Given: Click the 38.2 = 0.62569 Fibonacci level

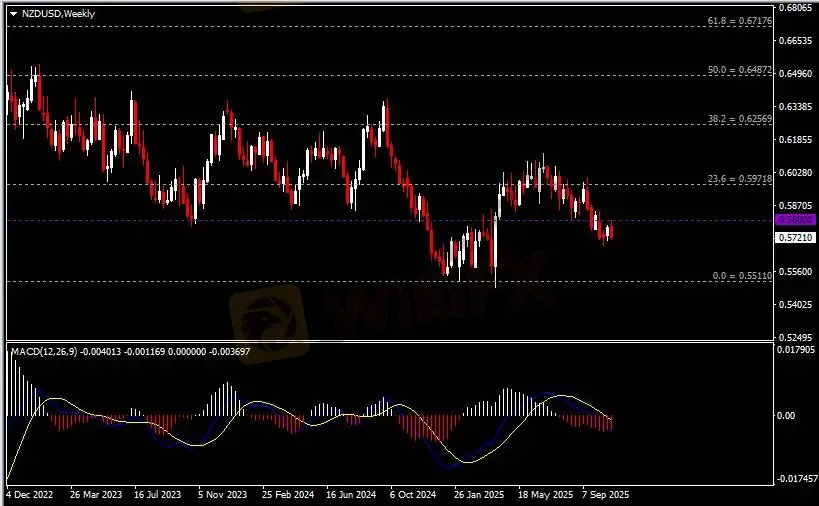Looking at the screenshot, I should 738,119.
